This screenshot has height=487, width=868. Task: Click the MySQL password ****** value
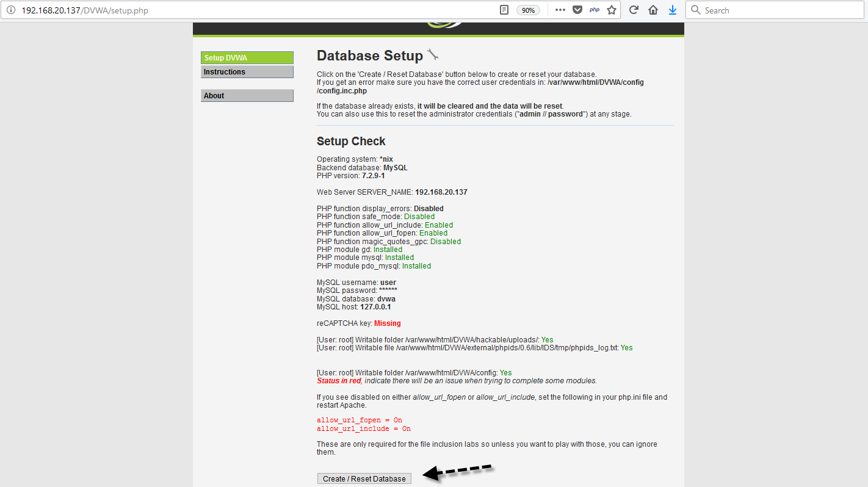point(388,291)
